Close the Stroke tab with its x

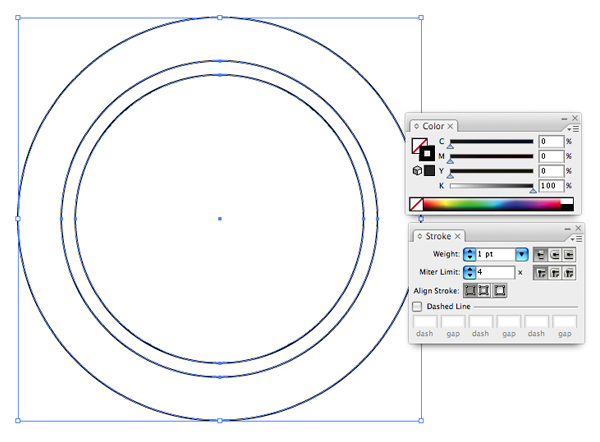click(458, 236)
